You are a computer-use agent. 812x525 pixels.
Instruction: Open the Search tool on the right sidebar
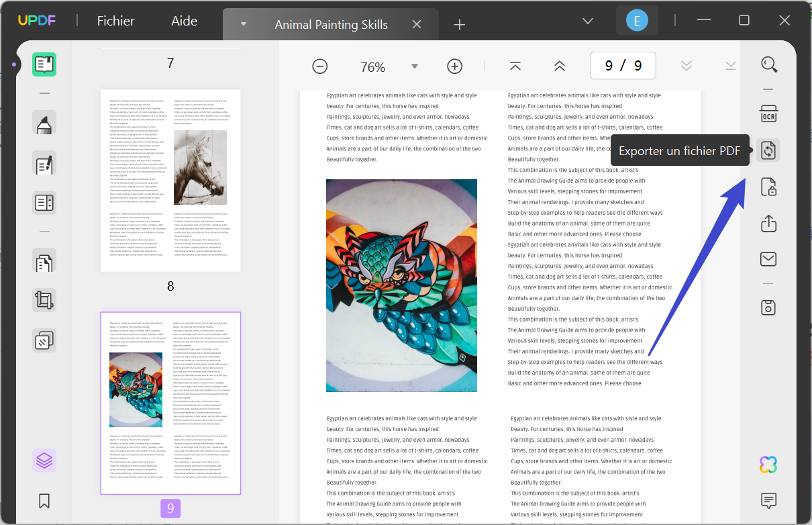coord(769,64)
